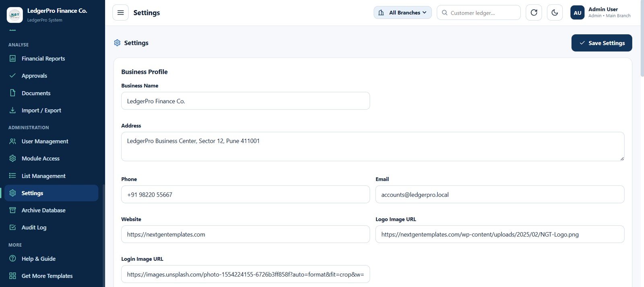
Task: Click the AU user avatar
Action: 577,12
